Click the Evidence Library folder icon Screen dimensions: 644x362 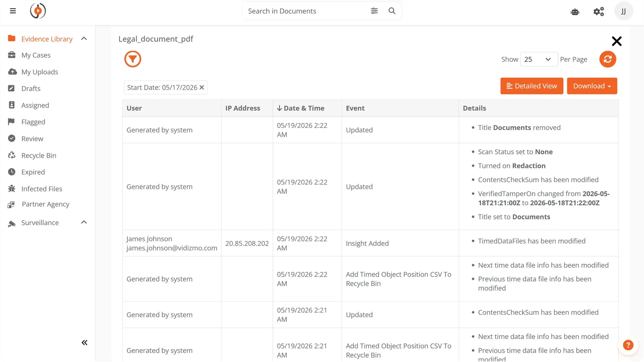pyautogui.click(x=12, y=39)
